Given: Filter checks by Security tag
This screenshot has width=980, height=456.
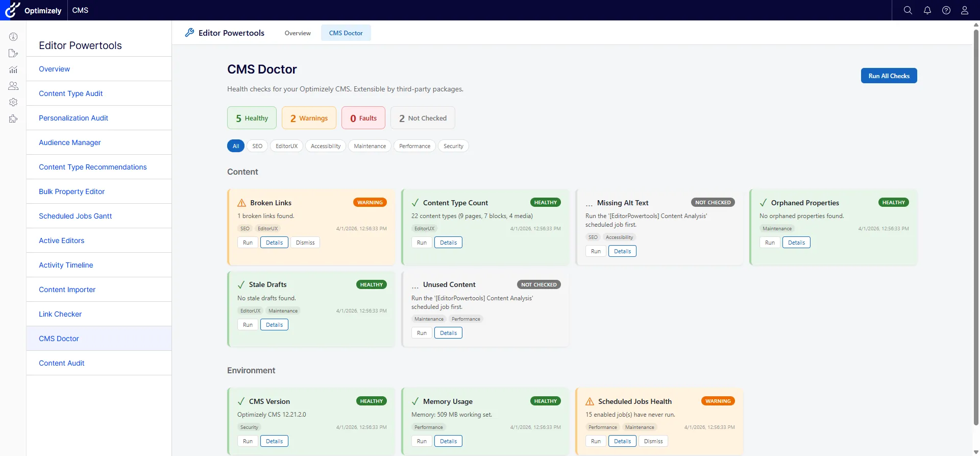Looking at the screenshot, I should tap(453, 146).
